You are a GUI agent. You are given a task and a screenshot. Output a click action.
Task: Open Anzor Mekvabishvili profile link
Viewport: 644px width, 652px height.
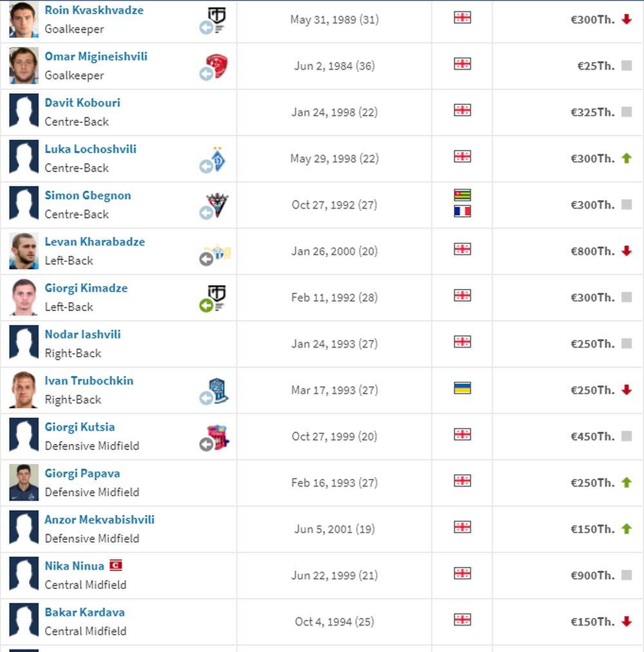coord(99,519)
